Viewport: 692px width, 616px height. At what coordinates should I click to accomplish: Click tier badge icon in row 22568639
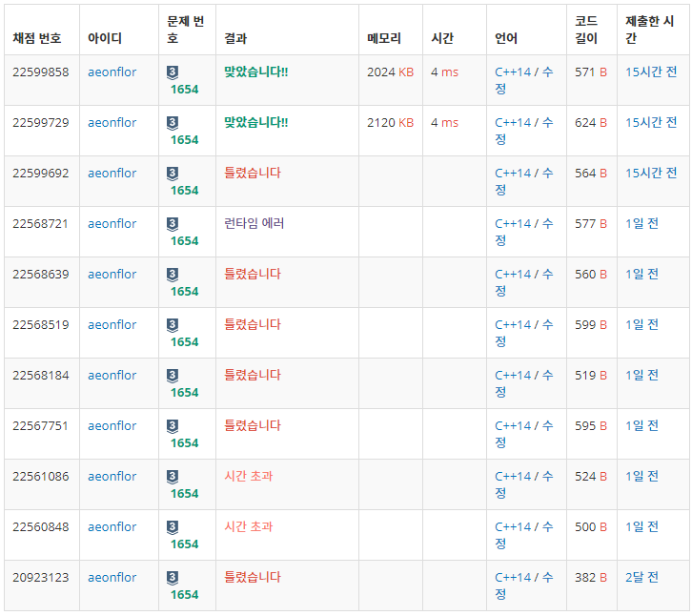click(x=173, y=275)
